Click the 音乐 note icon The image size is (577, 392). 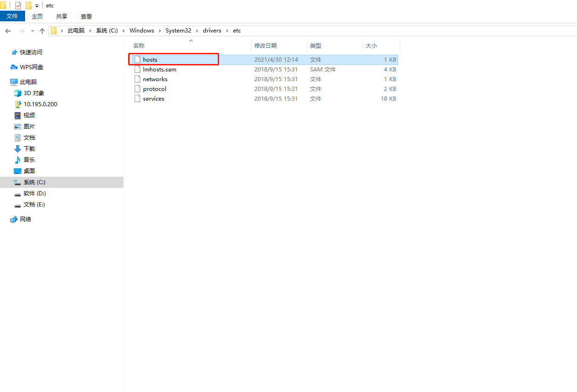click(18, 160)
